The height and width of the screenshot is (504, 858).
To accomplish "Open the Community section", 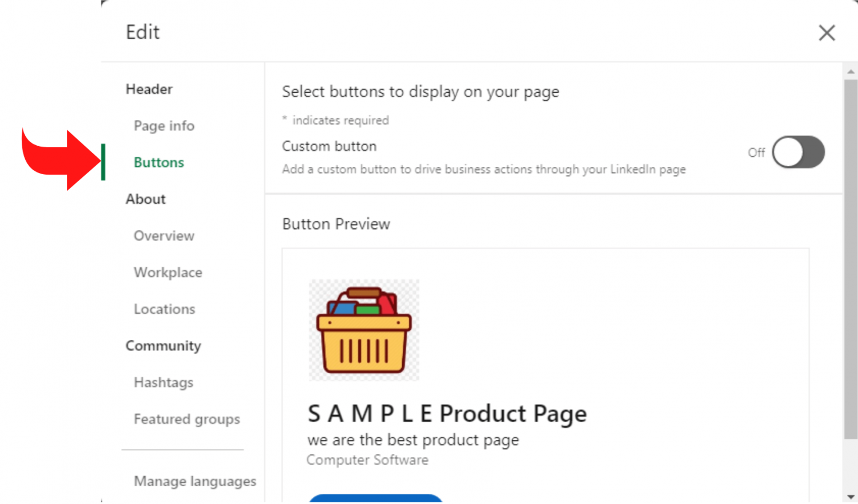I will (163, 345).
